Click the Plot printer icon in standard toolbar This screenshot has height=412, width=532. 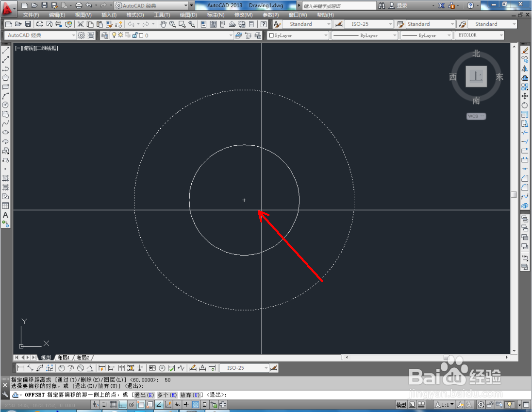click(x=40, y=24)
